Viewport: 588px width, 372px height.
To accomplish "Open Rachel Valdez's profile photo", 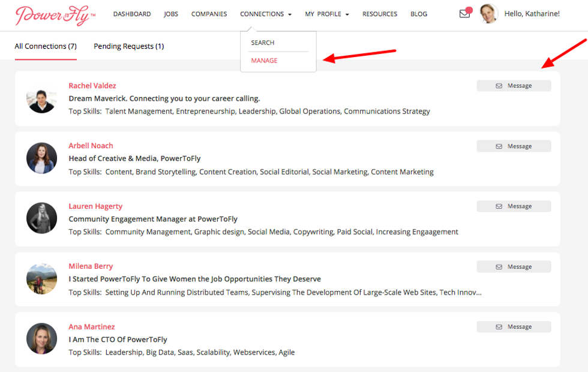I will click(41, 98).
